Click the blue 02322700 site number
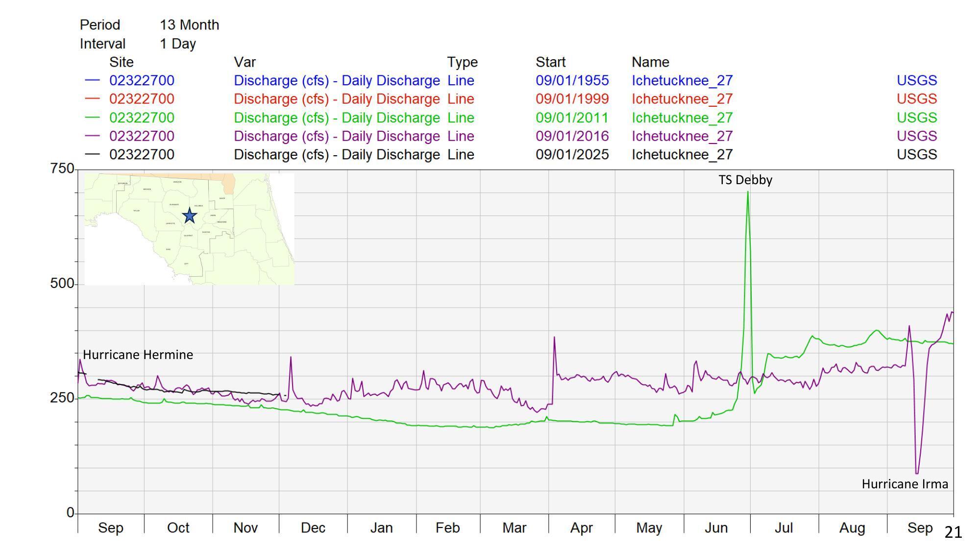Viewport: 980px width, 551px height. 142,80
